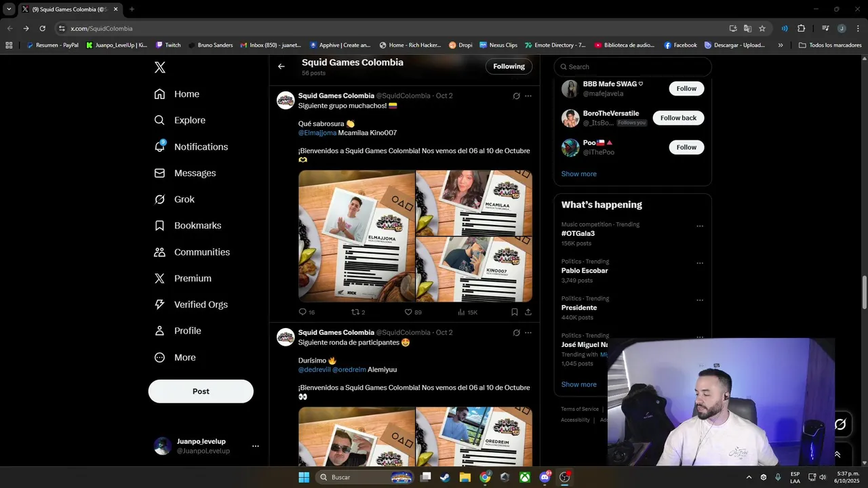Open Discord from the taskbar

click(545, 477)
